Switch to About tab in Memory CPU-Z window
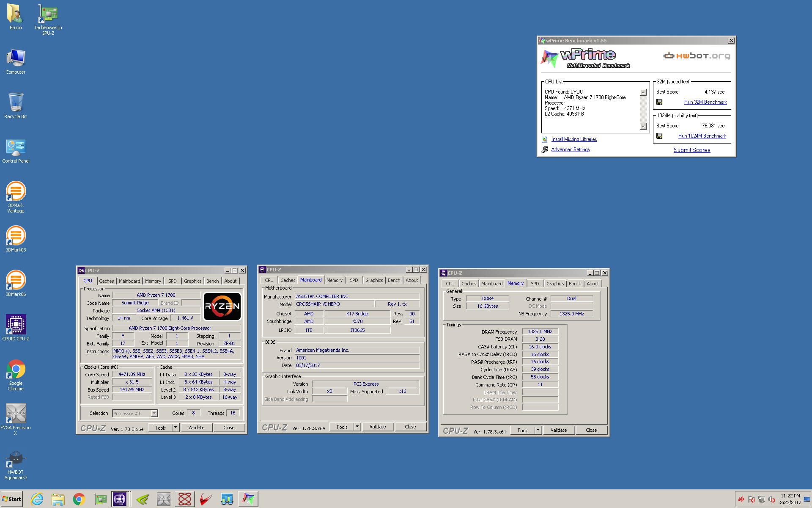This screenshot has height=508, width=812. pyautogui.click(x=593, y=284)
